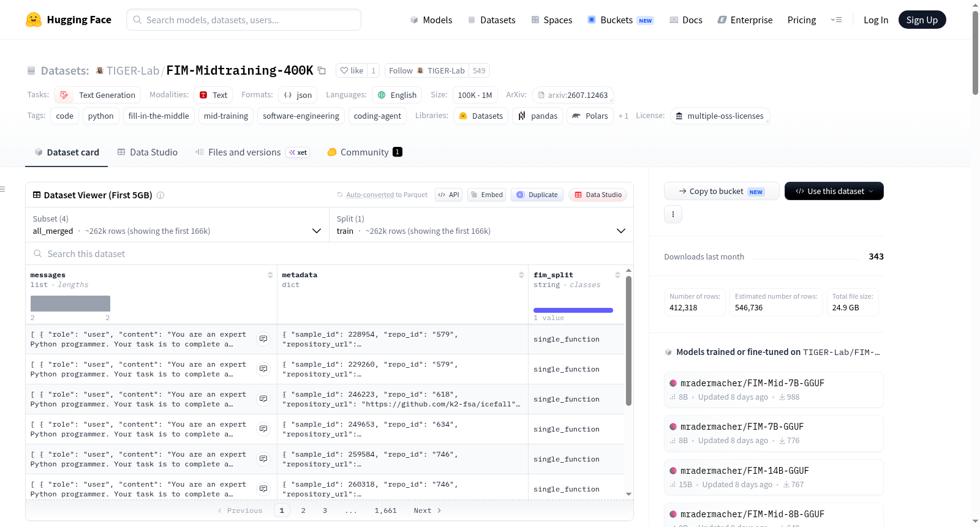The image size is (980, 527).
Task: Go to page 2 of the dataset
Action: point(303,510)
